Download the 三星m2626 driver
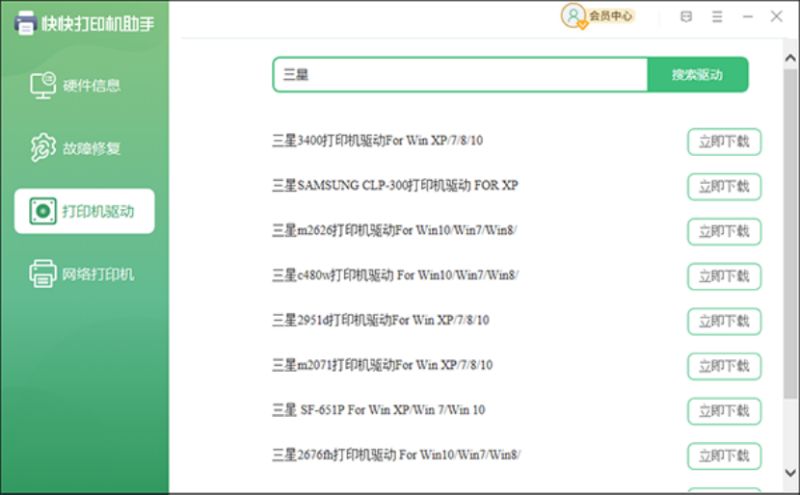This screenshot has height=495, width=800. 724,231
